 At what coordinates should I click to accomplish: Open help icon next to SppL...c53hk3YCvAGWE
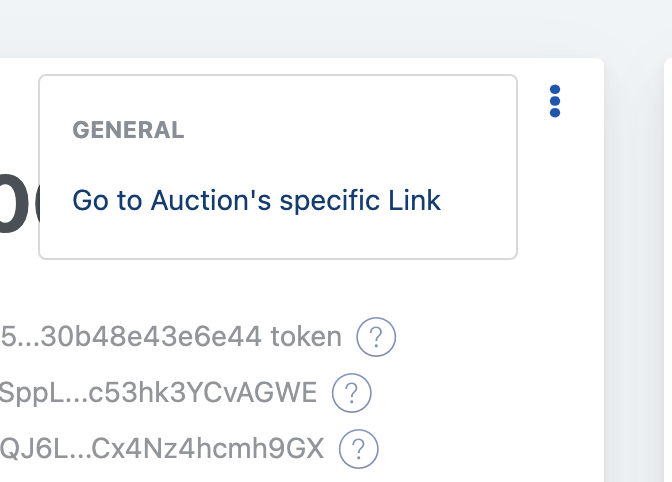click(x=352, y=392)
